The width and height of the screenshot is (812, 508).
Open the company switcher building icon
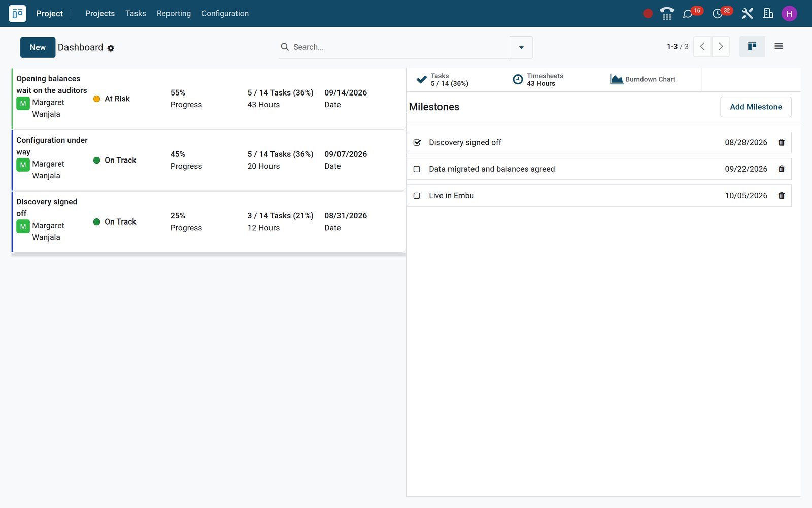(768, 14)
